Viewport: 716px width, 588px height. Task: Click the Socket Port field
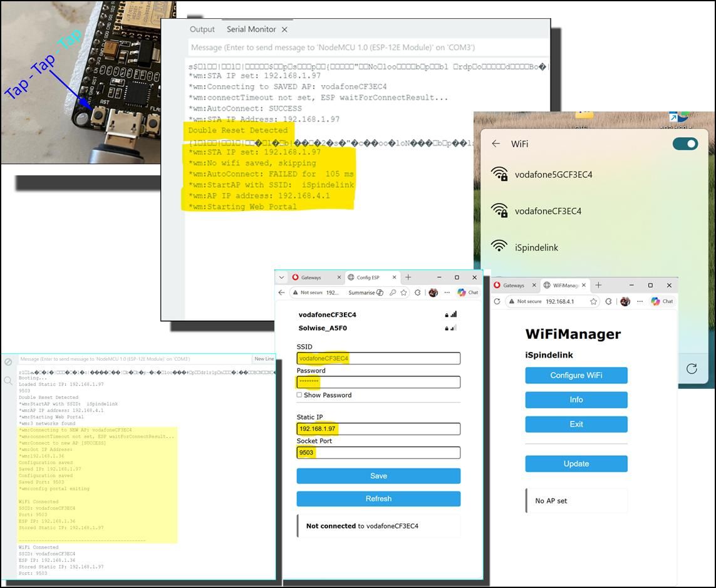pyautogui.click(x=378, y=452)
